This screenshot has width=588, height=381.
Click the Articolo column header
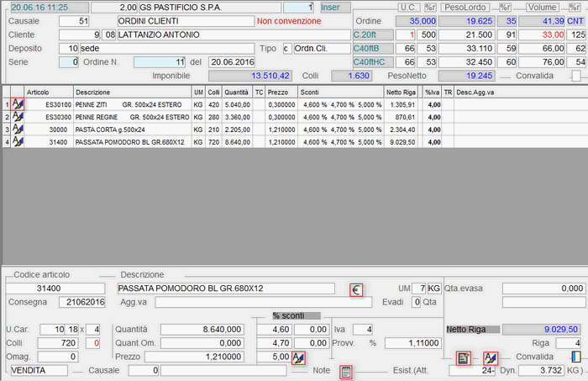pyautogui.click(x=49, y=93)
